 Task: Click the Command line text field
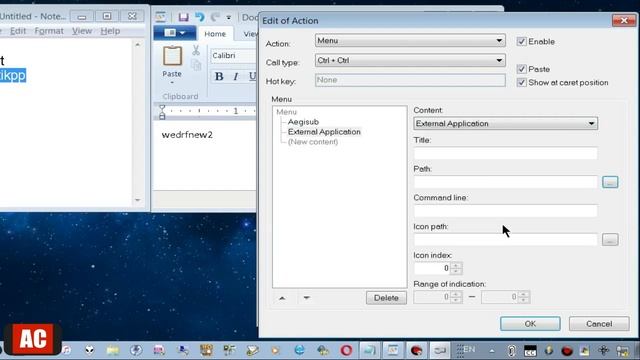coord(506,211)
